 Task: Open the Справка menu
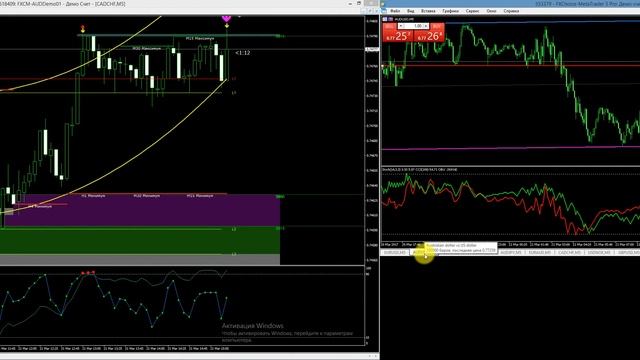tap(511, 11)
